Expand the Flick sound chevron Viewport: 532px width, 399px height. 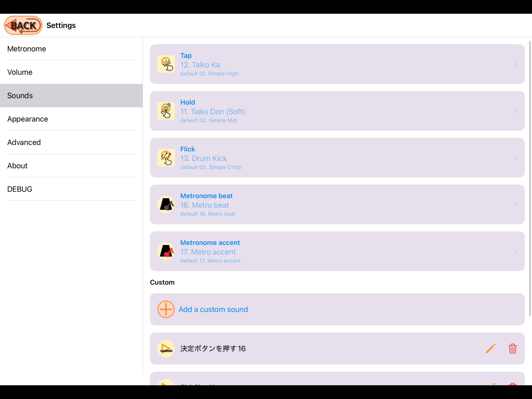(516, 158)
